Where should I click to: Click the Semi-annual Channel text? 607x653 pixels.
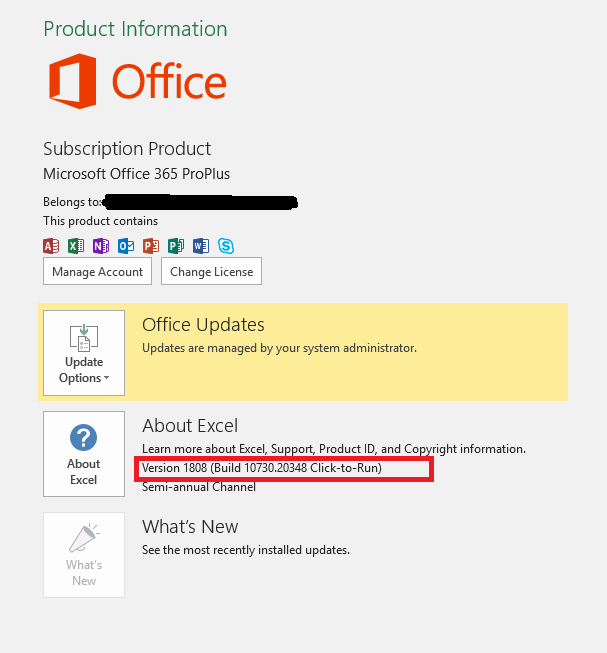(199, 487)
